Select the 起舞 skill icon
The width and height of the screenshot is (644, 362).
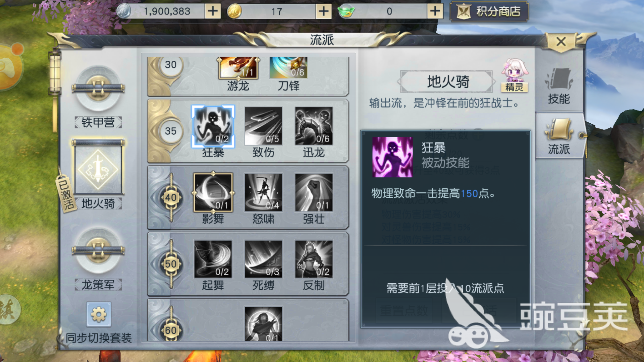[213, 259]
